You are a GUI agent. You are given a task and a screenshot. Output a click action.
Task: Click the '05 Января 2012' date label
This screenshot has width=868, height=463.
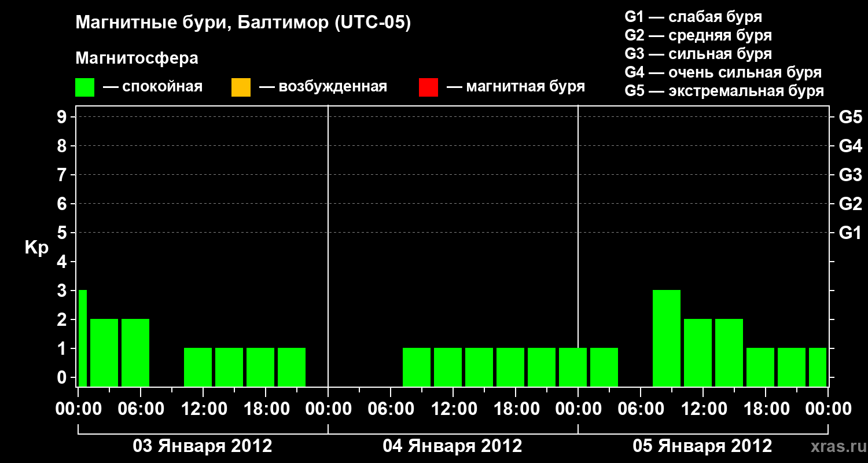703,446
